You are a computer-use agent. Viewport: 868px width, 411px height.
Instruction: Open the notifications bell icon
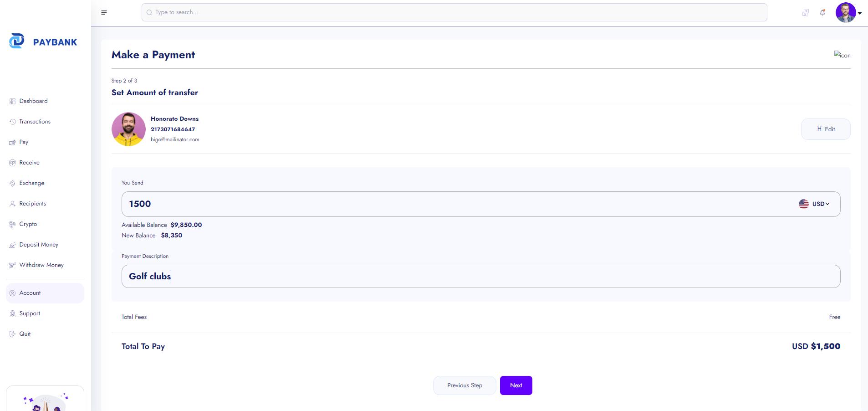[822, 13]
